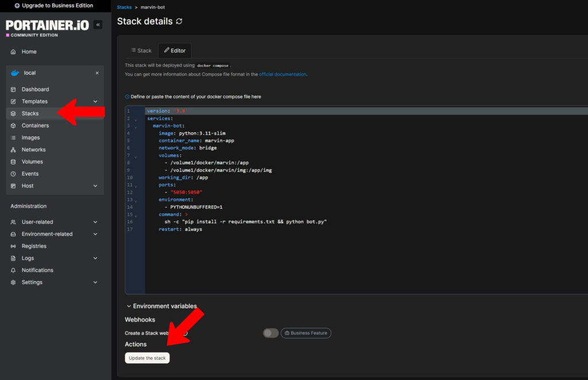The width and height of the screenshot is (588, 380).
Task: Collapse the sidebar with double-chevron button
Action: 98,25
